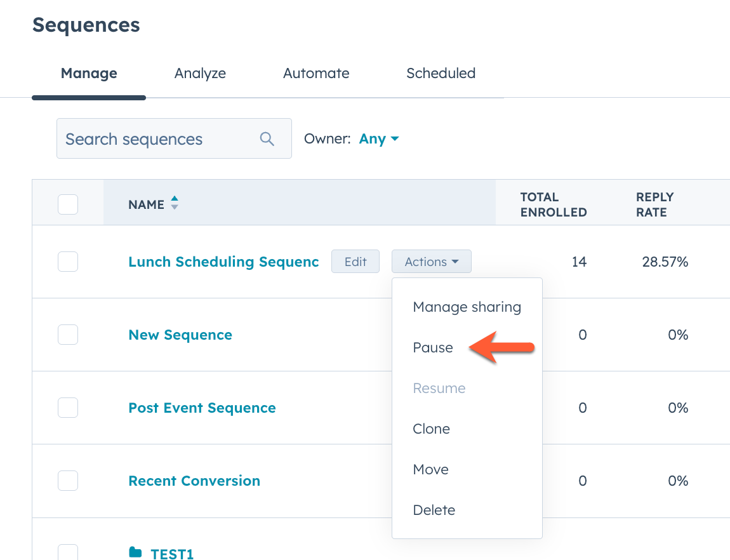Check the New Sequence row checkbox
Image resolution: width=730 pixels, height=560 pixels.
tap(67, 335)
